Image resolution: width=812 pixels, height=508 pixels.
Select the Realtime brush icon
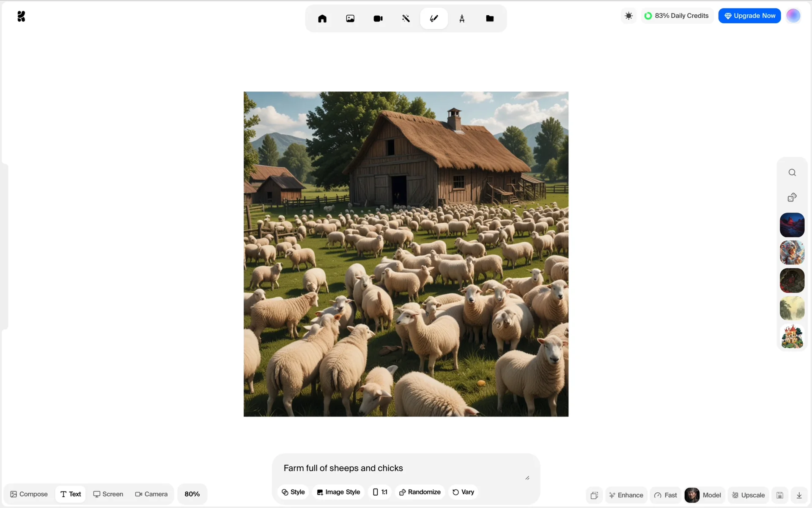(434, 19)
